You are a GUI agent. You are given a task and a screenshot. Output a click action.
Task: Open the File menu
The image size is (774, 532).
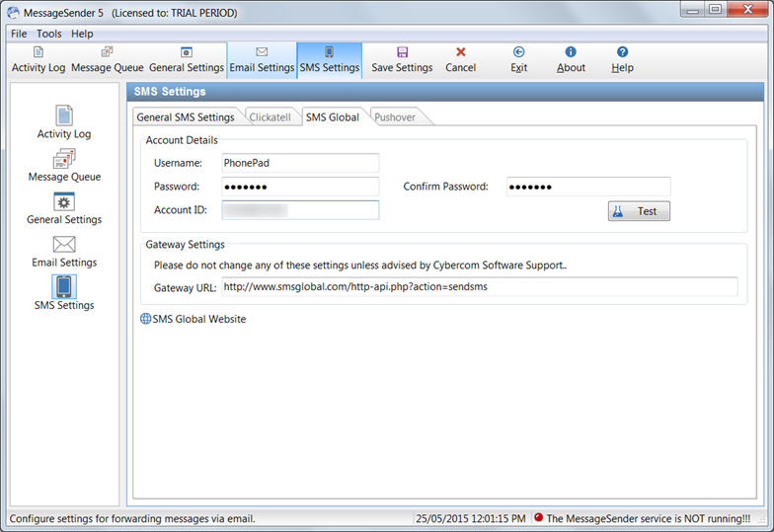19,34
